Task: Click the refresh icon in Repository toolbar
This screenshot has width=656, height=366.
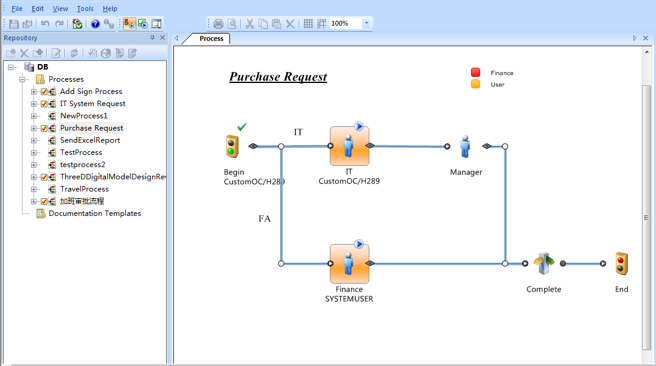Action: [x=74, y=53]
